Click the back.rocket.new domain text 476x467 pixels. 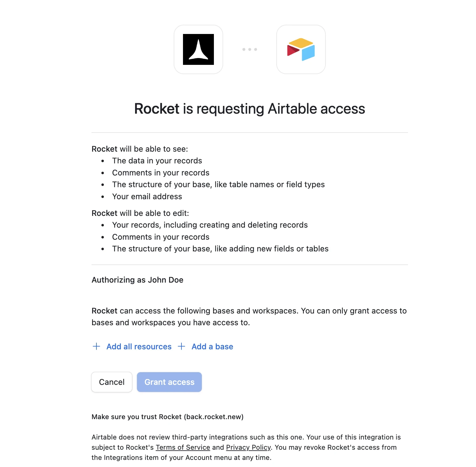214,417
